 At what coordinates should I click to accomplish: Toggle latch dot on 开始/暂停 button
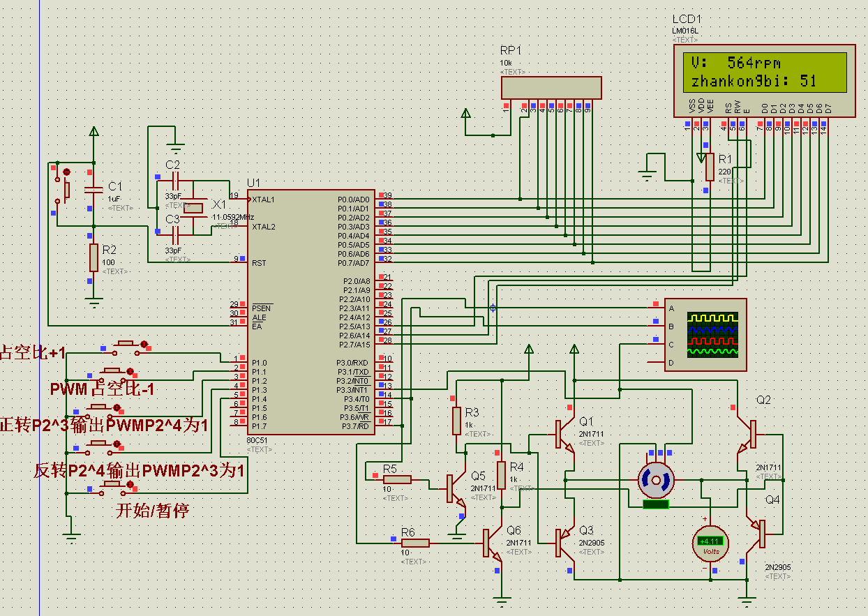131,484
